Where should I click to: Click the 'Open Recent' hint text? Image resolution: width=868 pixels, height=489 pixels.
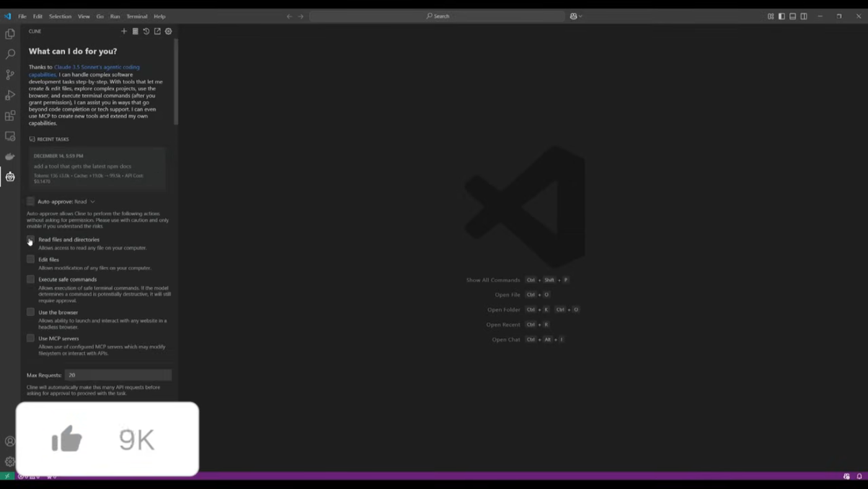pyautogui.click(x=503, y=325)
